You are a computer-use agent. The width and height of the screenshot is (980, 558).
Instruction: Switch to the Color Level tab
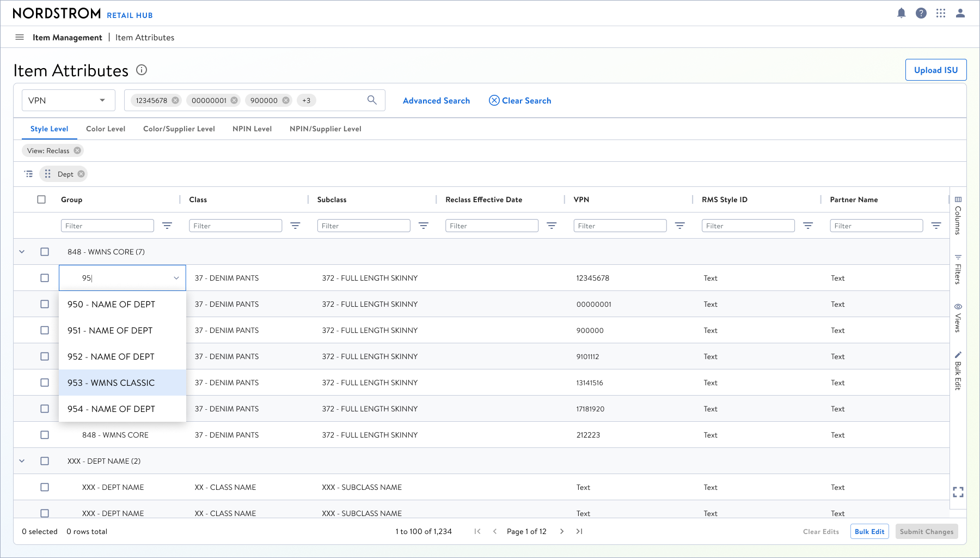pyautogui.click(x=106, y=129)
